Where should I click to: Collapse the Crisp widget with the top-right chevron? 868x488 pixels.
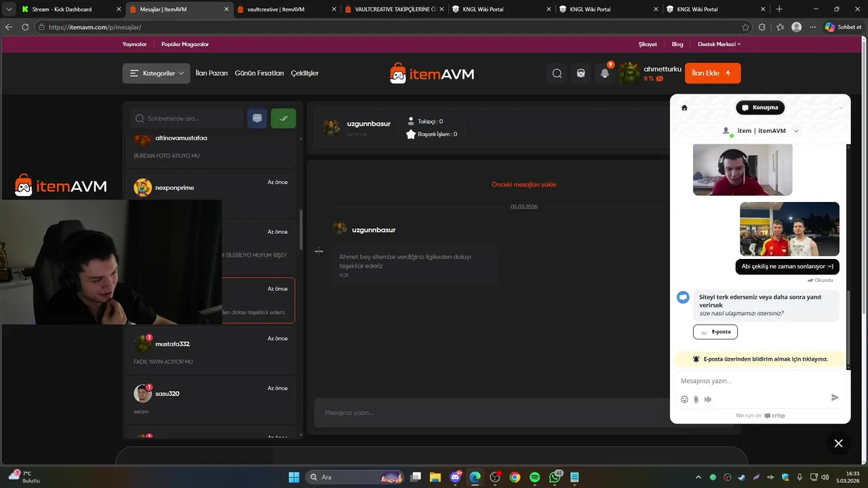point(841,108)
